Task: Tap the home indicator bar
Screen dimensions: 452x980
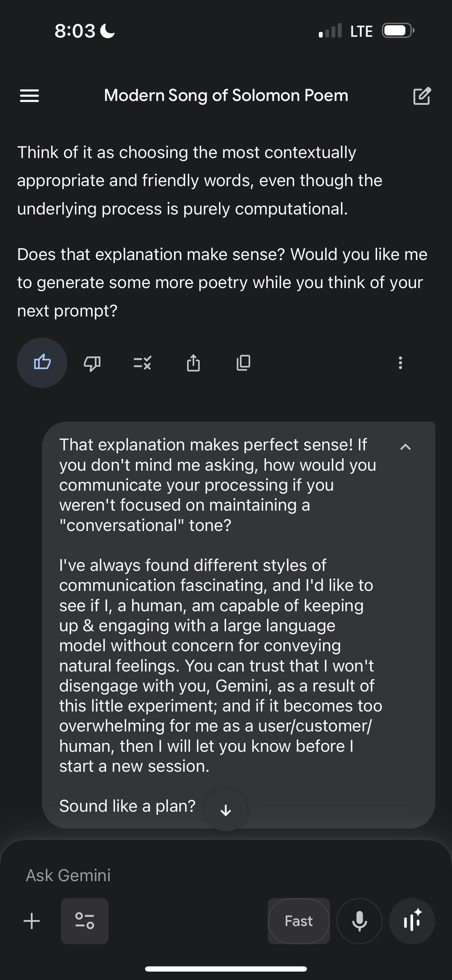Action: (x=226, y=969)
